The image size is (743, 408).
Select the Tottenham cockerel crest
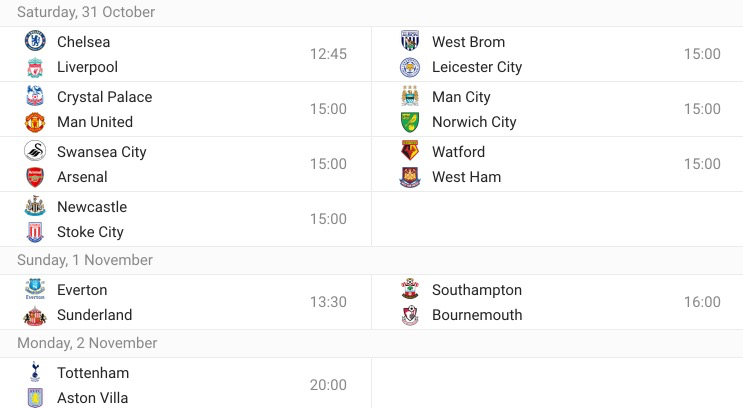[35, 372]
